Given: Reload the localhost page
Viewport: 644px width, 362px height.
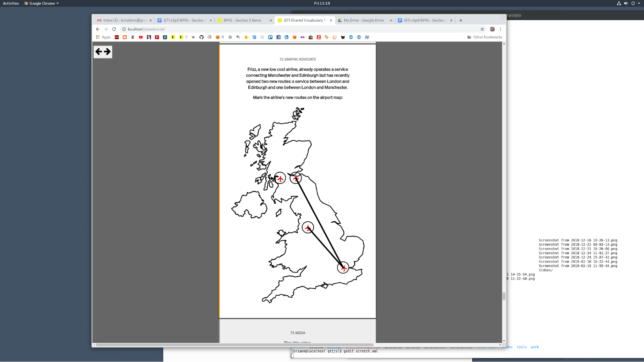Looking at the screenshot, I should tap(114, 29).
